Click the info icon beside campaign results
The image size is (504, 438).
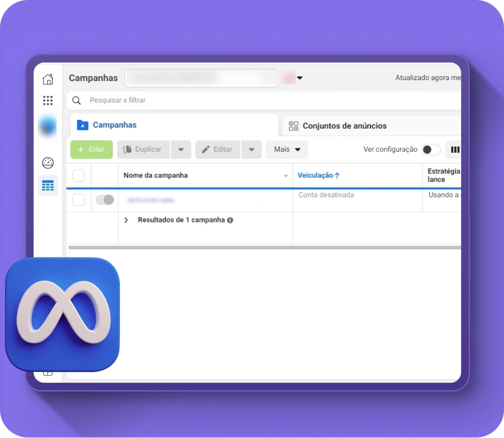click(230, 220)
